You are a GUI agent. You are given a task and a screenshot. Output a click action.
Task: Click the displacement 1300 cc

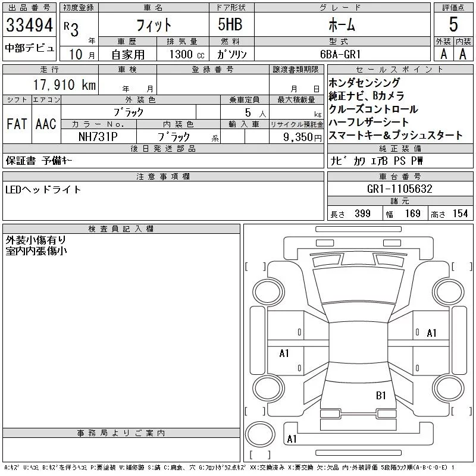tap(187, 54)
